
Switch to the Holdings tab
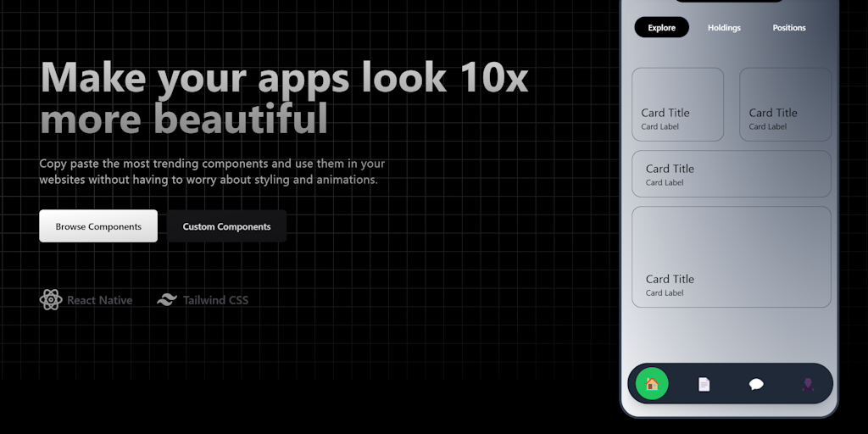pyautogui.click(x=724, y=27)
